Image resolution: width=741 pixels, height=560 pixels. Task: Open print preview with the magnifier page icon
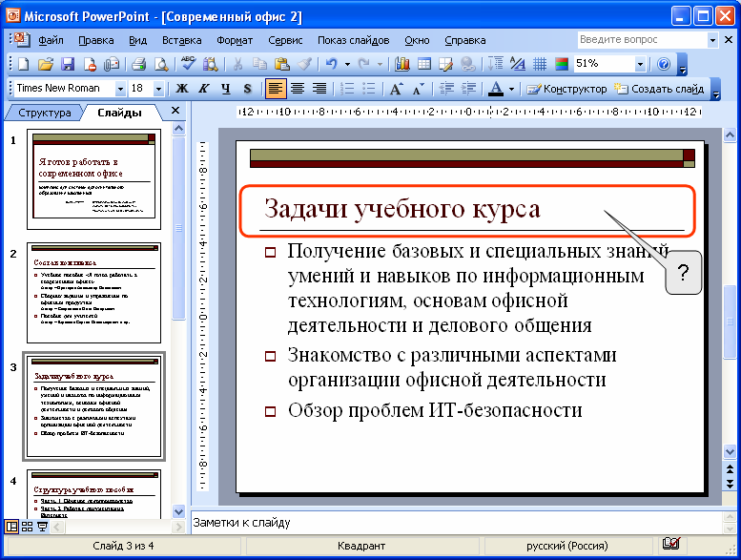(x=161, y=64)
